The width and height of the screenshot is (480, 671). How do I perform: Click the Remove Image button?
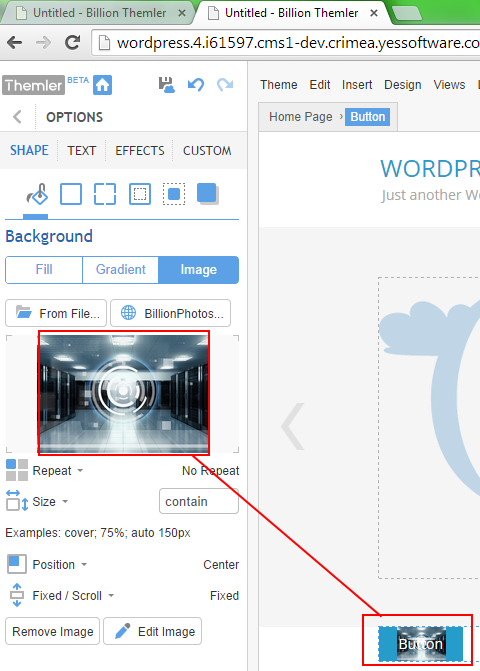[x=53, y=631]
